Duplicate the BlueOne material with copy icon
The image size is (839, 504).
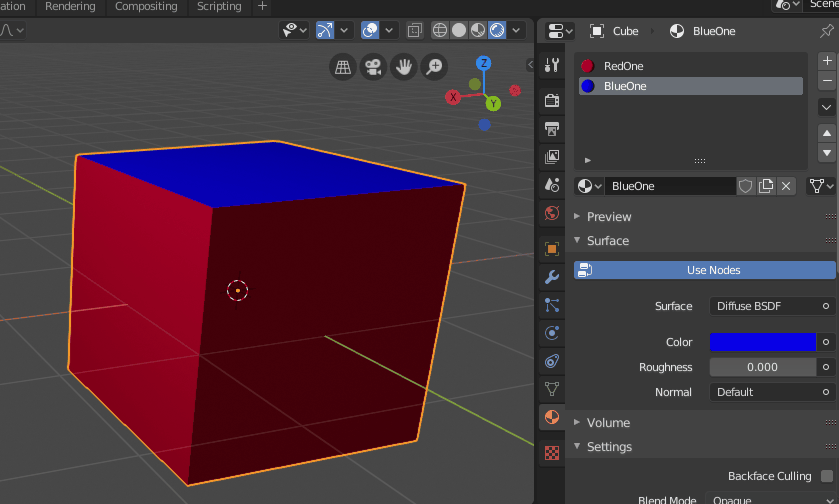click(x=766, y=186)
